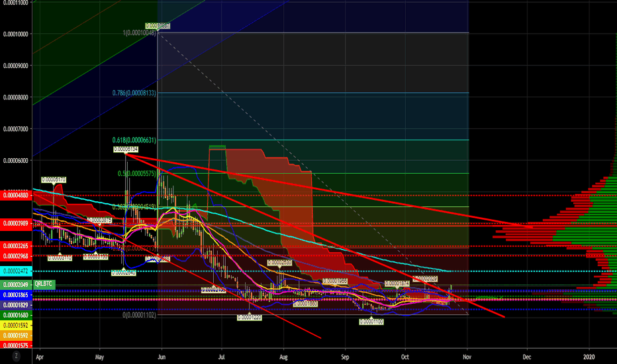Select the purple 0.00001829 price label
617x364 pixels.
pos(16,305)
